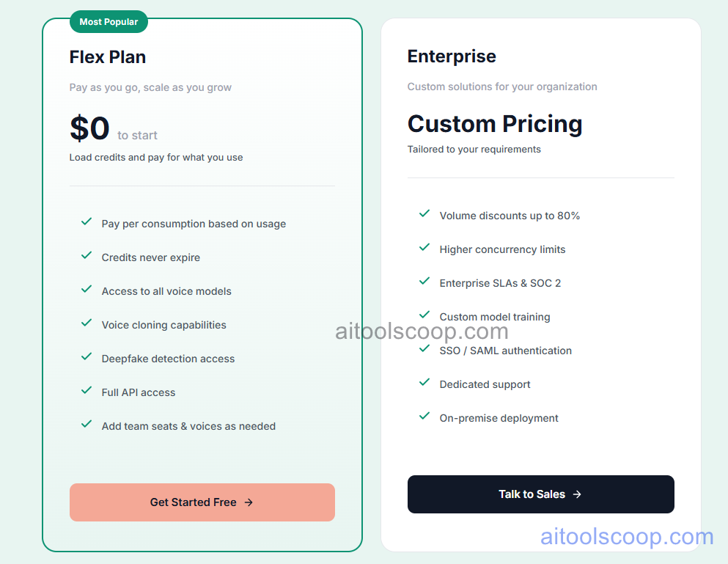Click the Custom Pricing text on Enterprise card

[494, 124]
